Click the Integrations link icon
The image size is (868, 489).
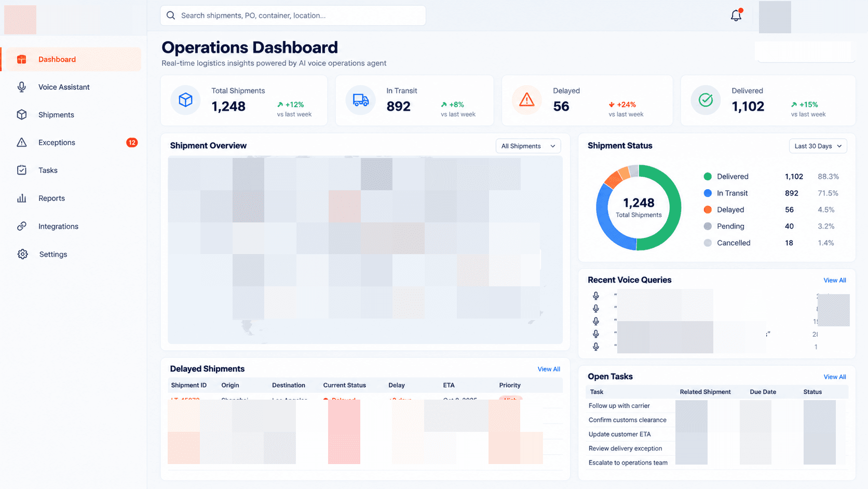point(22,226)
